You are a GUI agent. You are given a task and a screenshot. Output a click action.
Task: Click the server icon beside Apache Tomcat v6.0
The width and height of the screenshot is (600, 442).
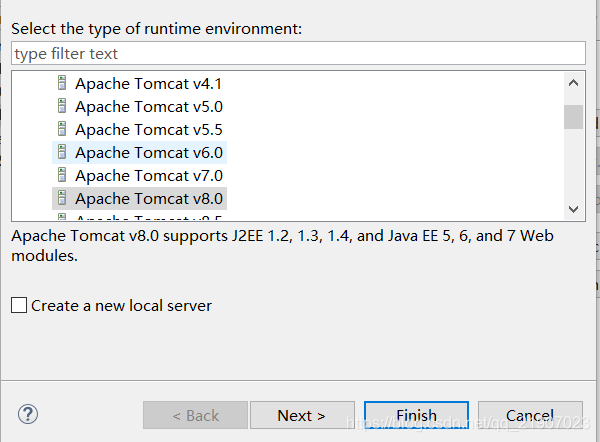coord(62,152)
